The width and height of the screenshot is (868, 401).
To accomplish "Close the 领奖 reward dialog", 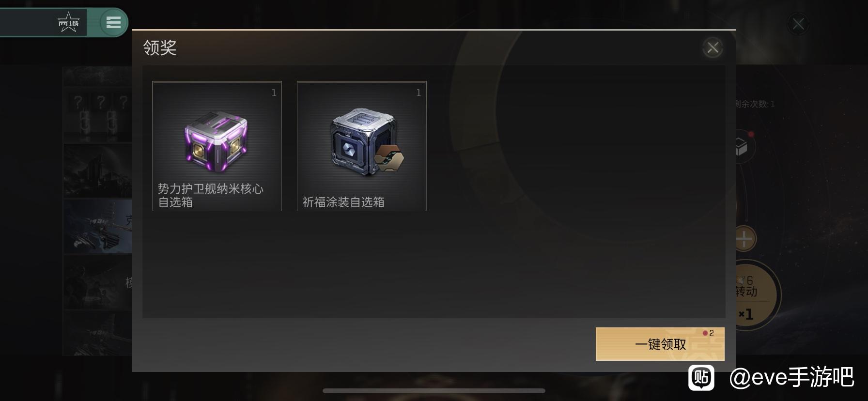I will point(713,47).
